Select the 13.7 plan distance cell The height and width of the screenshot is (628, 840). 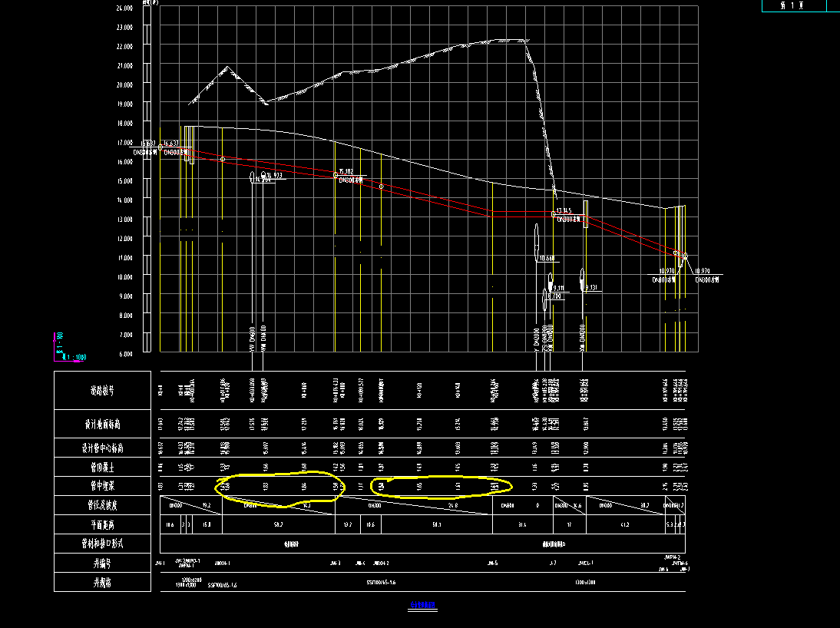point(348,524)
